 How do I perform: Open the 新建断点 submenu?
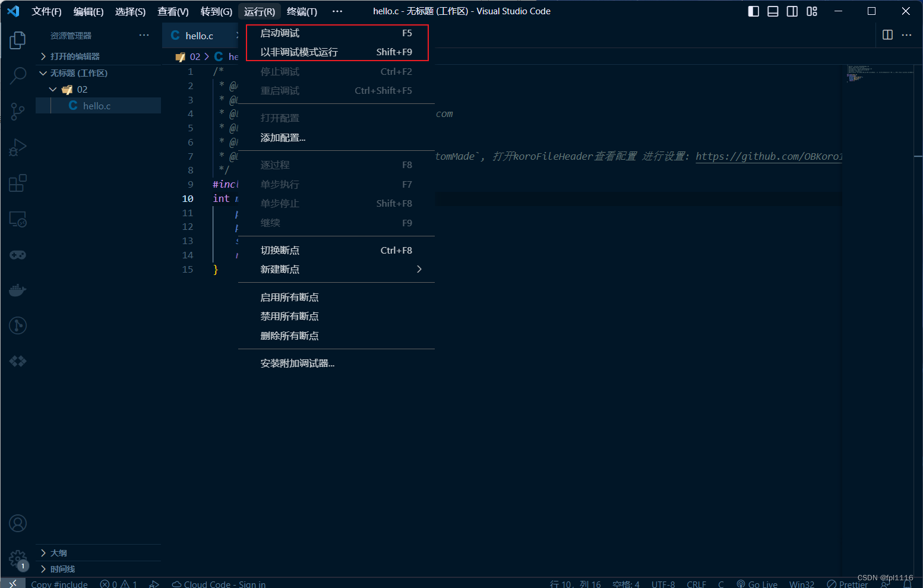[x=336, y=269]
